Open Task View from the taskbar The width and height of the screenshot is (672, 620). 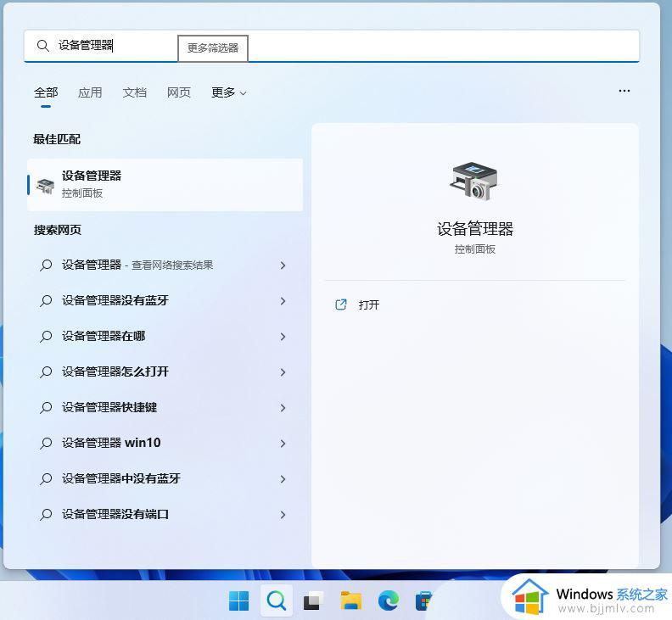pyautogui.click(x=314, y=600)
